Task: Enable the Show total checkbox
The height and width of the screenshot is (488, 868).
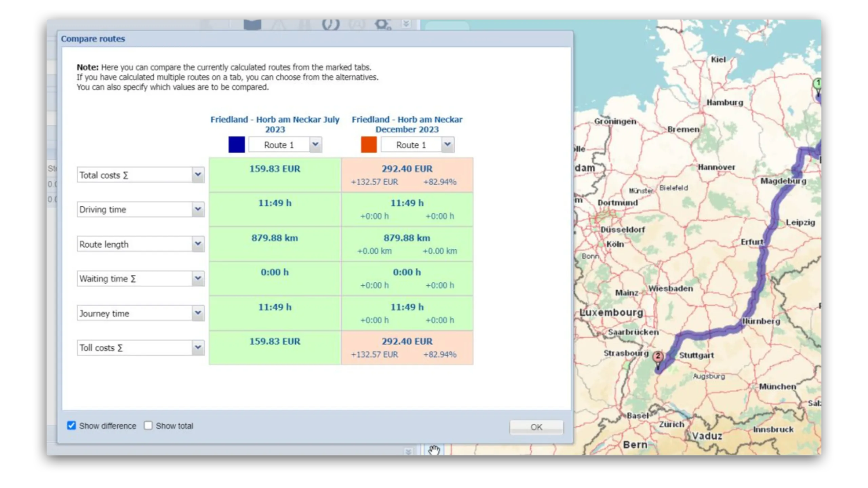Action: tap(148, 426)
